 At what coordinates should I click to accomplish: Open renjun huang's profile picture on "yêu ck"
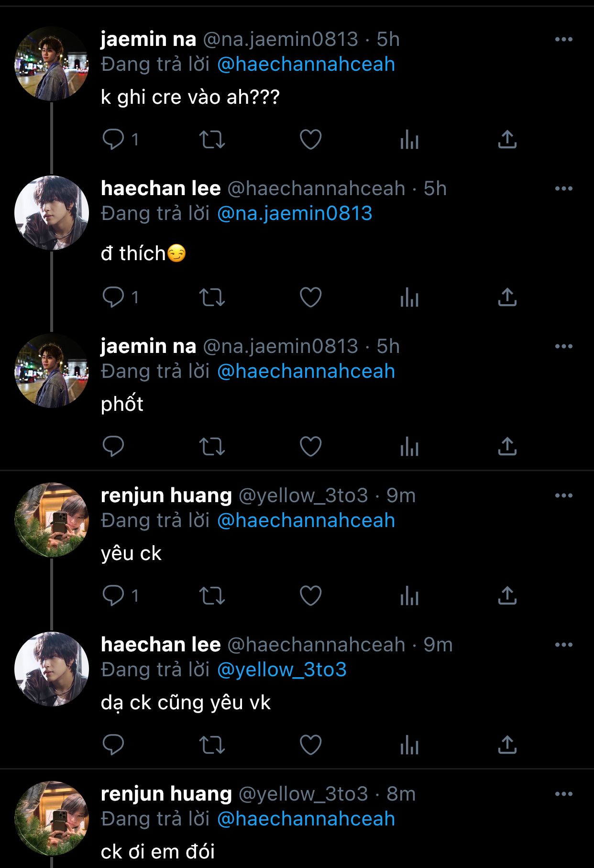coord(52,520)
